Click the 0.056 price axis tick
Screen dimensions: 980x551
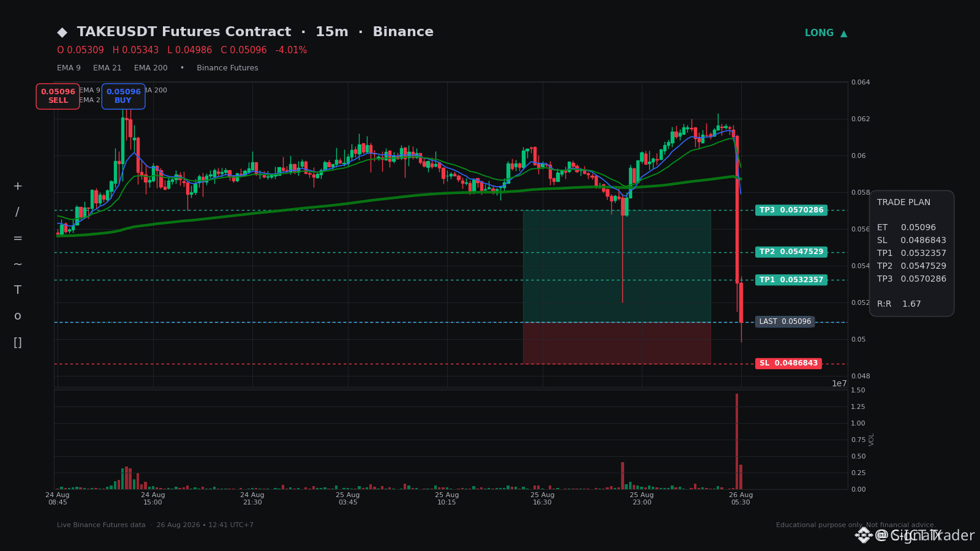coord(861,230)
